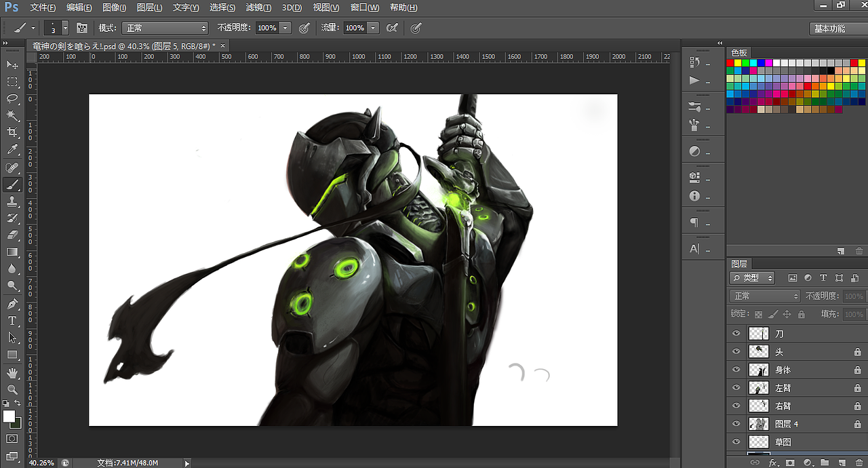Select the Path Selection tool
868x468 pixels.
tap(12, 338)
